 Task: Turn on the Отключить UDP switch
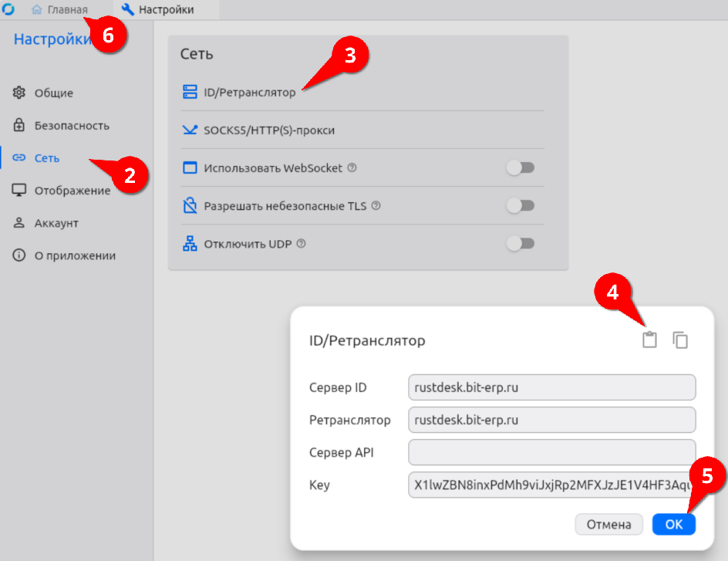(x=521, y=244)
